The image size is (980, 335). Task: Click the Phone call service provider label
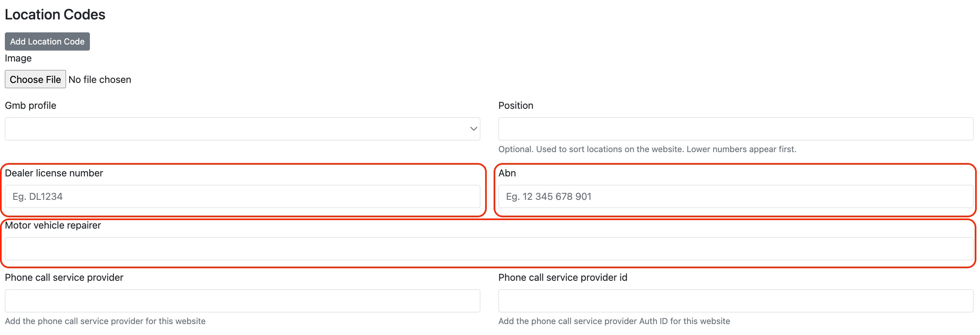(x=64, y=278)
